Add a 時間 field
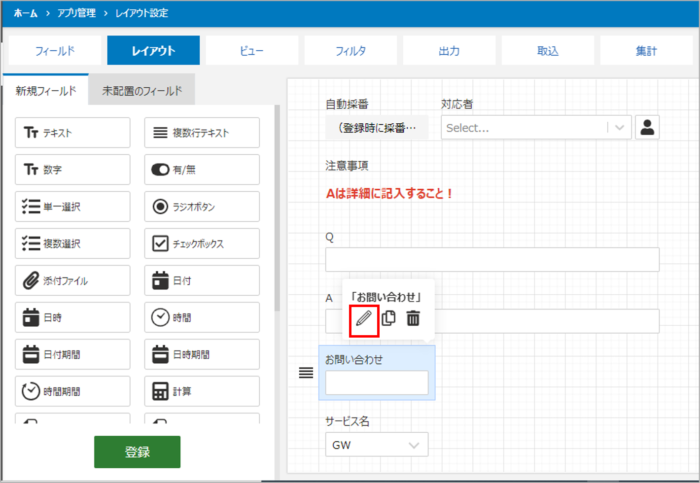The image size is (700, 483). (x=202, y=317)
